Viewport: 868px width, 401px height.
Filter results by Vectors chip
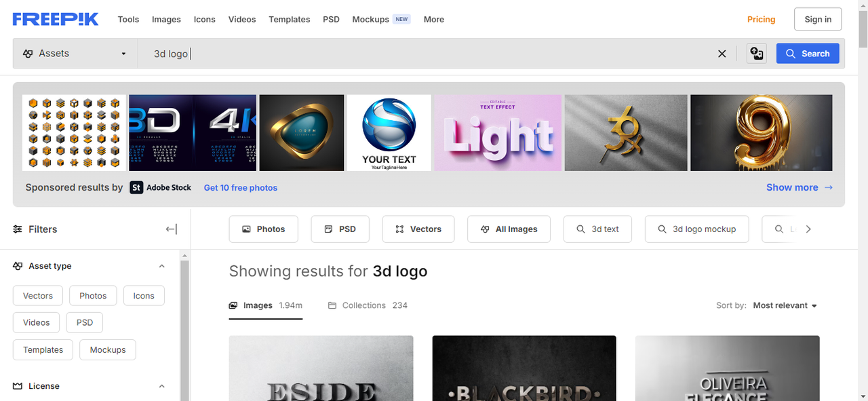coord(418,229)
